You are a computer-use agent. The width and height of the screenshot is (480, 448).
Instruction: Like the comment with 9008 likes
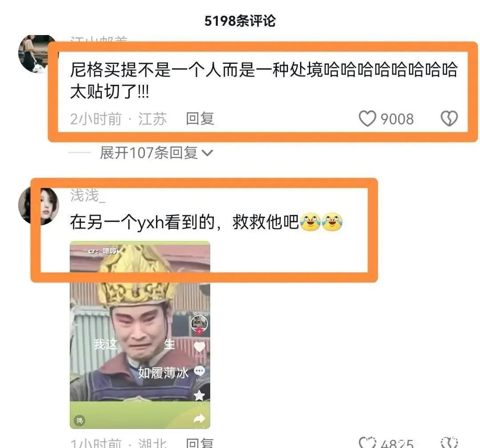coord(368,119)
